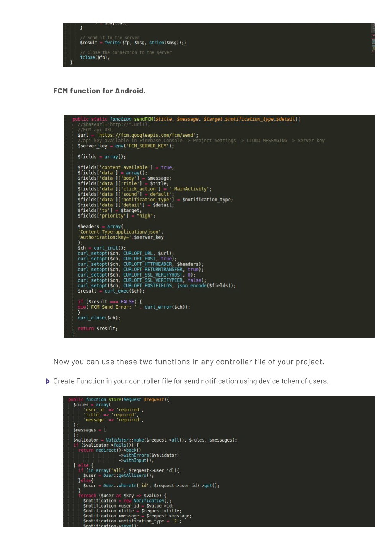Viewport: 392px width, 555px height.
Task: Click the '$server_key = env('FCM_SERVER_KEY');' line
Action: tap(126, 146)
